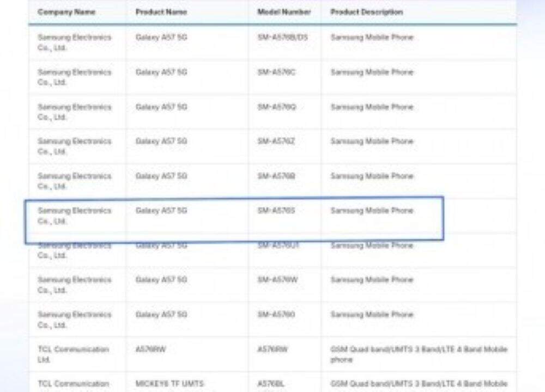The height and width of the screenshot is (392, 545).
Task: Select model number SM-A576W
Action: 277,279
